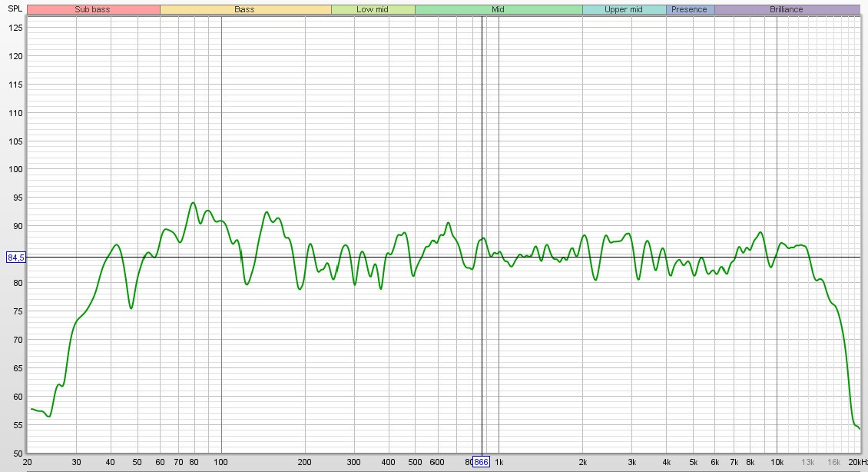868x472 pixels.
Task: Click the Upper mid band label
Action: (624, 10)
